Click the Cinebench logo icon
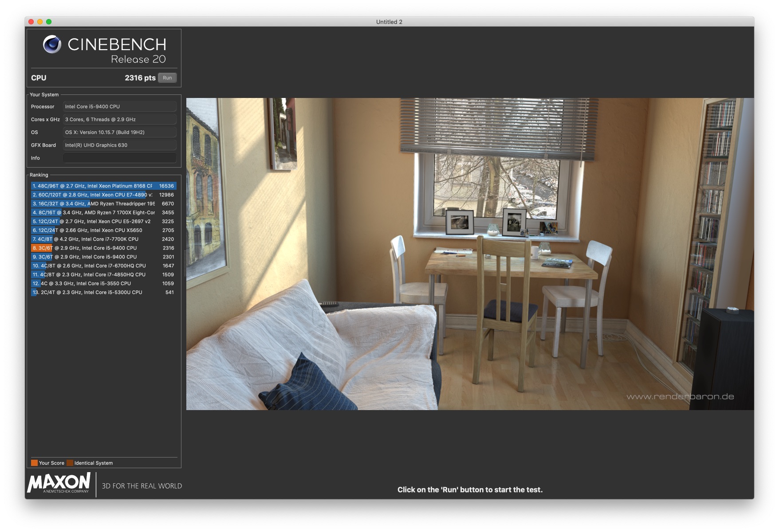 52,44
